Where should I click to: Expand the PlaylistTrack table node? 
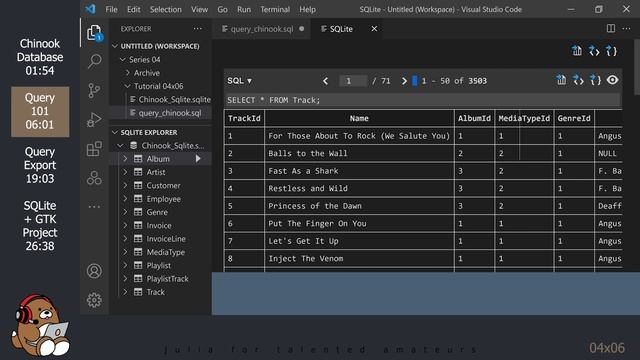(x=125, y=279)
